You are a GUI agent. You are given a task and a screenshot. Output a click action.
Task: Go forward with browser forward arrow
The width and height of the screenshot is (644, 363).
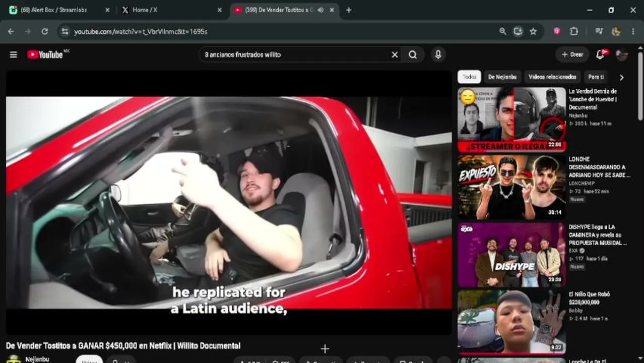coord(28,31)
